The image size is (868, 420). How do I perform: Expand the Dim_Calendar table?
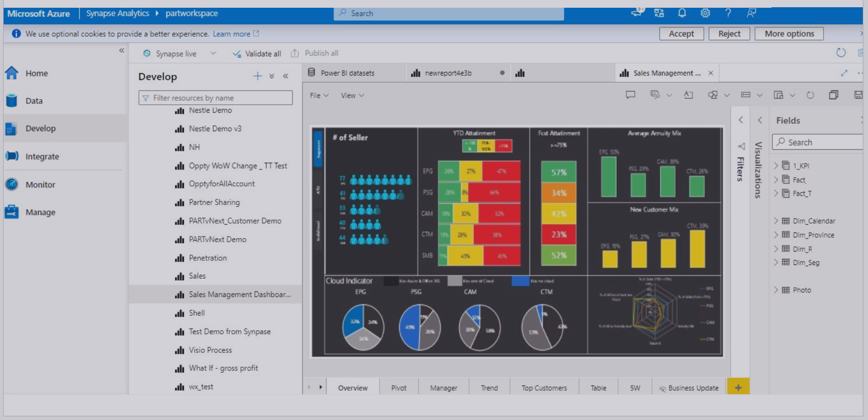coord(776,221)
